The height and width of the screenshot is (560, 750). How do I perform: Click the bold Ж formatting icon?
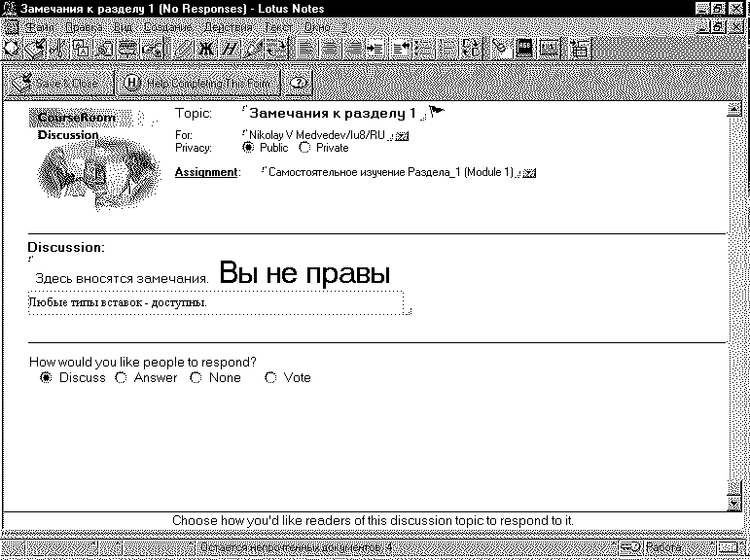[205, 47]
